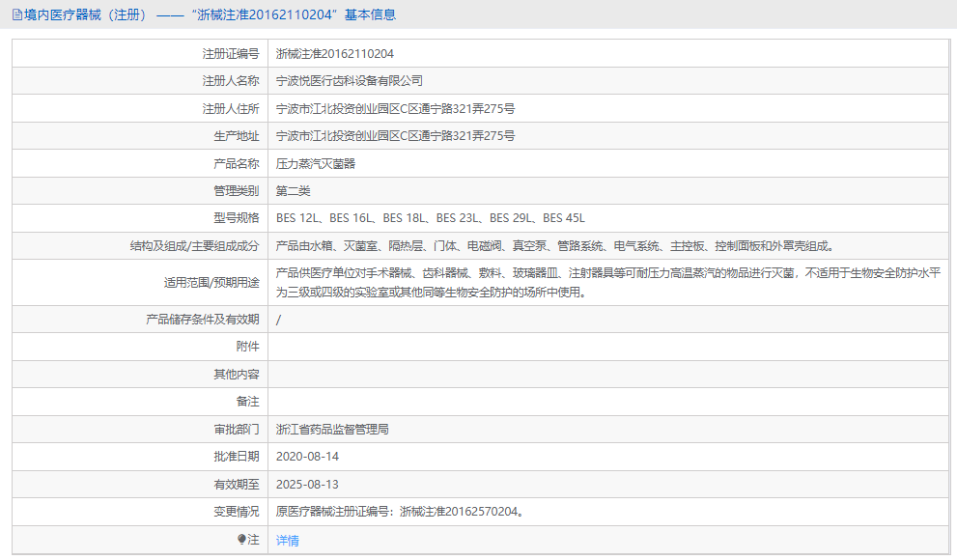Click the 结构及组成/主要组成成分 label
The height and width of the screenshot is (560, 957).
pyautogui.click(x=195, y=246)
